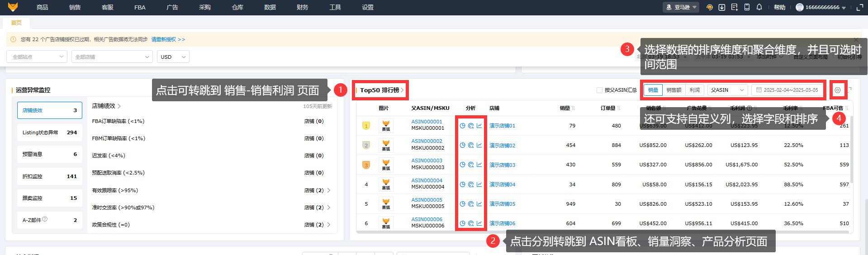Viewport: 868px width, 255px height.
Task: Select Listing状态异常 monitor tab
Action: [x=50, y=132]
